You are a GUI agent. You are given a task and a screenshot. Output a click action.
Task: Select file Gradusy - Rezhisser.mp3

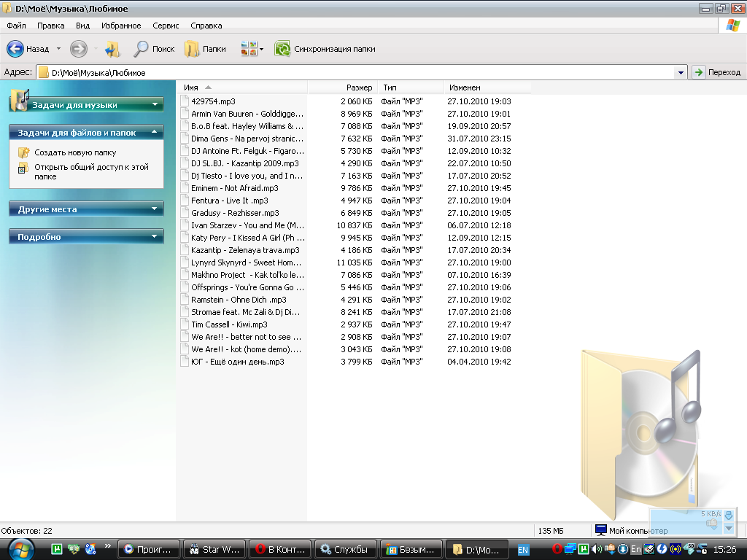tap(235, 213)
